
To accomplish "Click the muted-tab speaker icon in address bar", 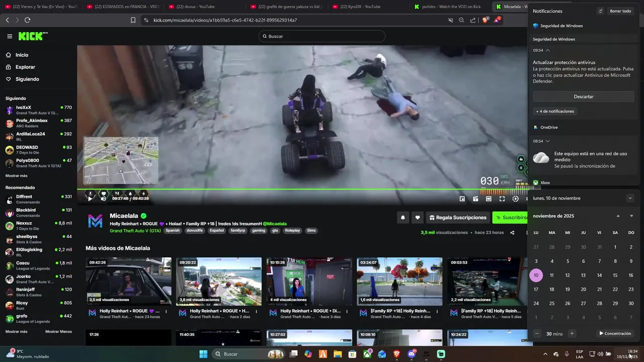I will point(450,20).
